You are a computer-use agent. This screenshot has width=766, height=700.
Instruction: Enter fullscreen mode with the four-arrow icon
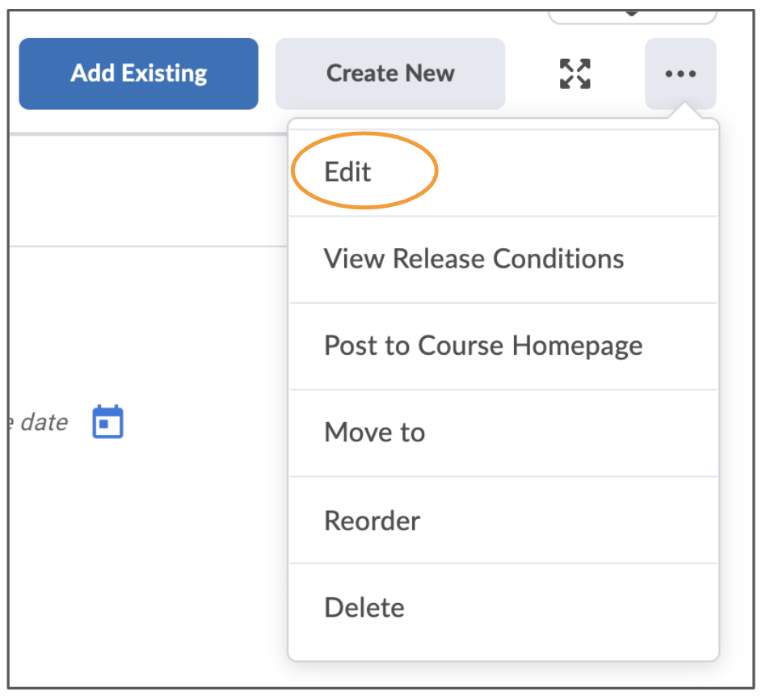(x=574, y=74)
